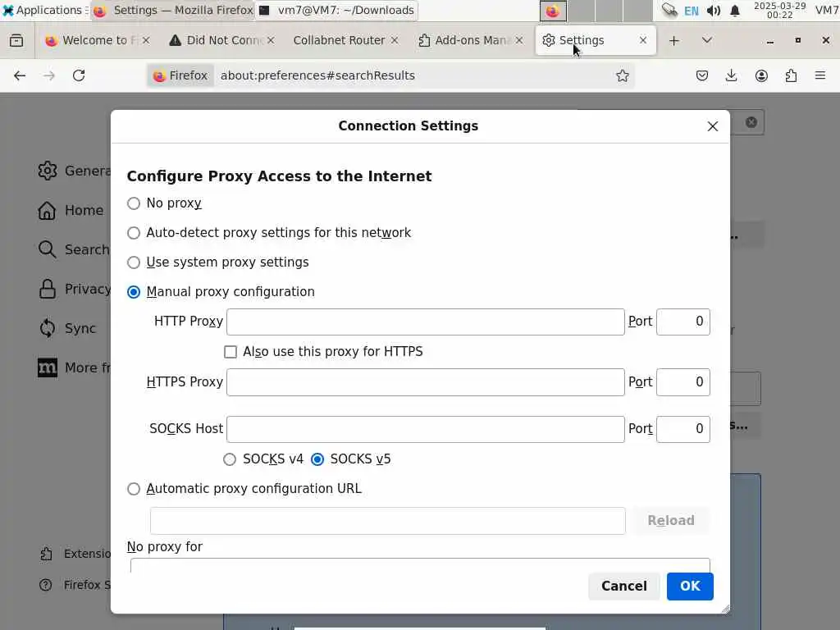
Task: Click the HTTP Proxy address field
Action: 425,322
